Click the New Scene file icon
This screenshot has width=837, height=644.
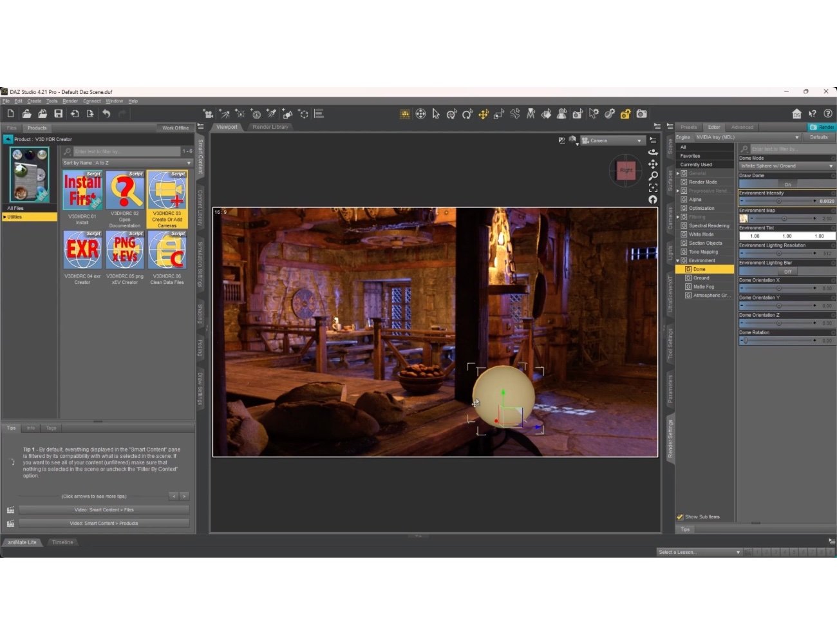coord(10,114)
